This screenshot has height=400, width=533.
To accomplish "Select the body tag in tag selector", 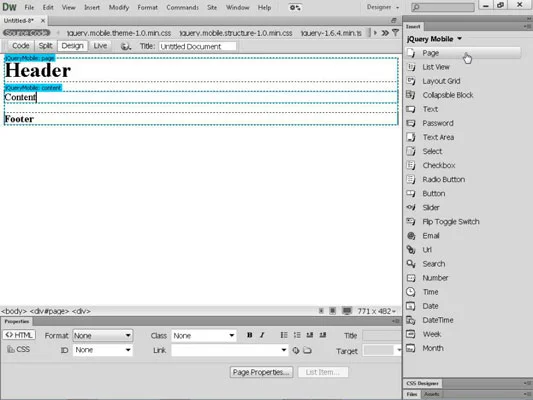I will [x=14, y=311].
